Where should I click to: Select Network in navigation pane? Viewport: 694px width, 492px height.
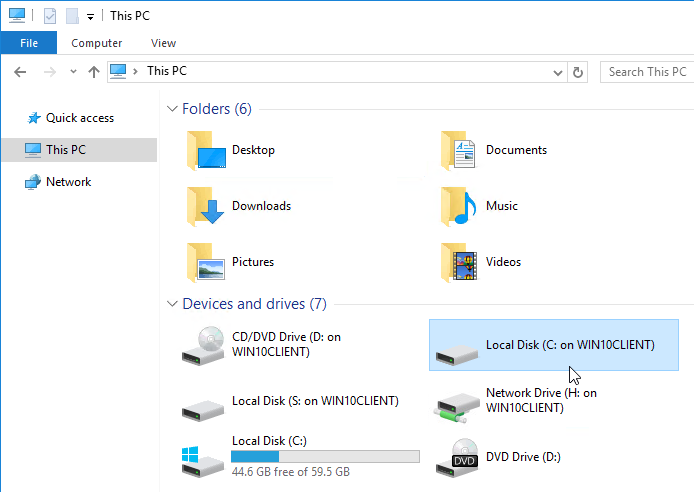69,182
